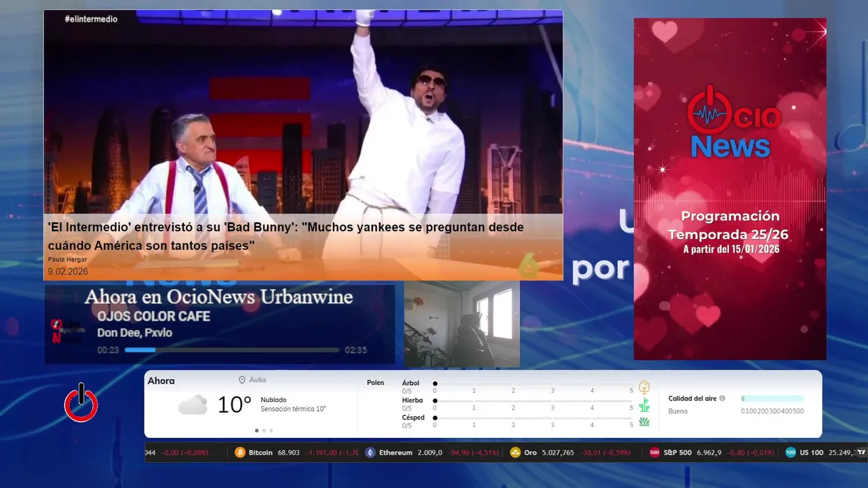Viewport: 868px width, 488px height.
Task: Click the Bitcoin coin icon in ticker
Action: point(240,452)
